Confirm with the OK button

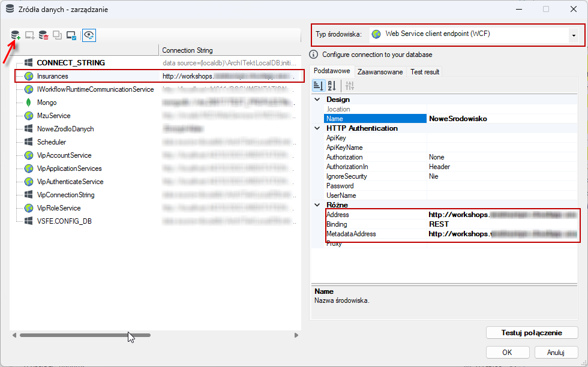pyautogui.click(x=508, y=353)
